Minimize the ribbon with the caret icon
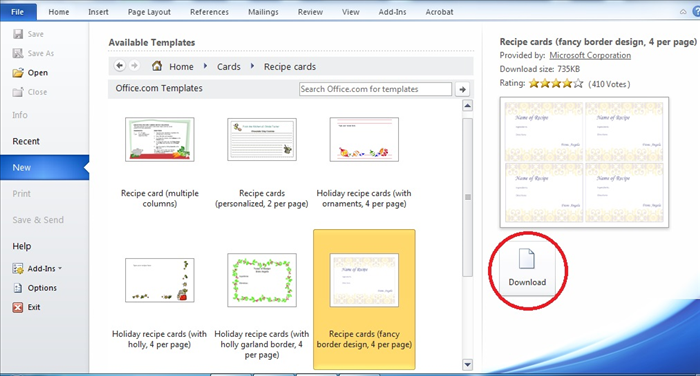Viewport: 700px width, 376px height. click(x=683, y=12)
